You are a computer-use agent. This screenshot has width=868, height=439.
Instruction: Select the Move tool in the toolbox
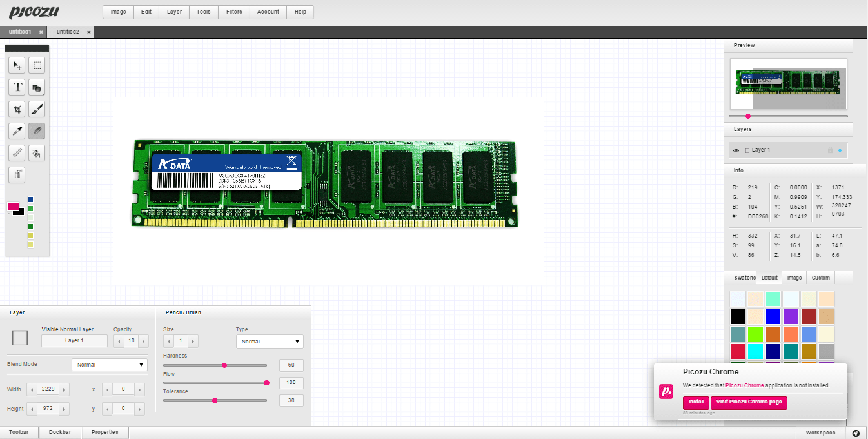pos(17,65)
